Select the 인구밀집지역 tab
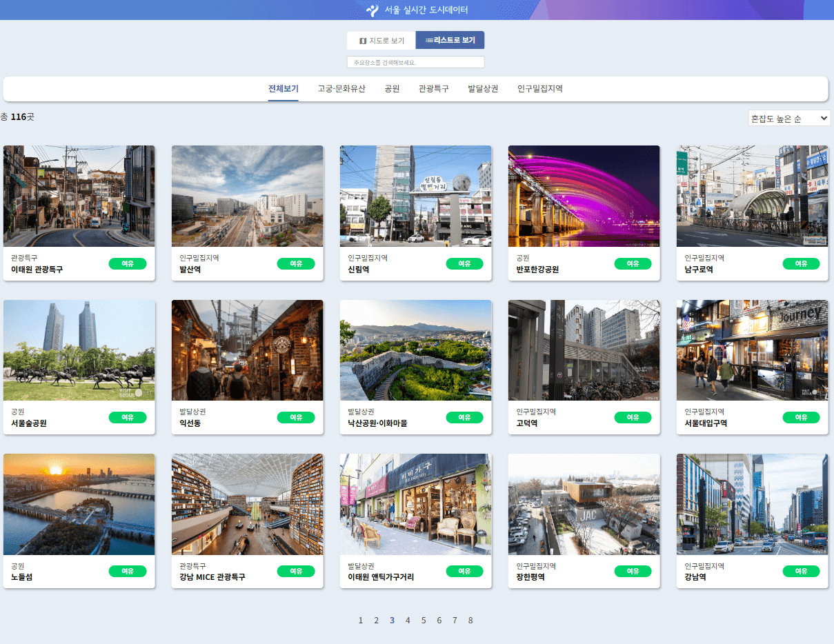The image size is (834, 644). click(540, 89)
